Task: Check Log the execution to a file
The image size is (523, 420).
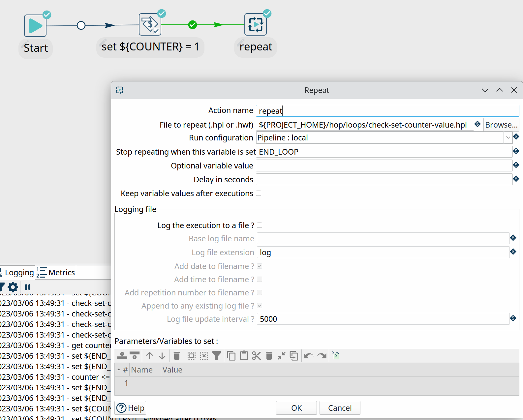Action: [x=260, y=225]
